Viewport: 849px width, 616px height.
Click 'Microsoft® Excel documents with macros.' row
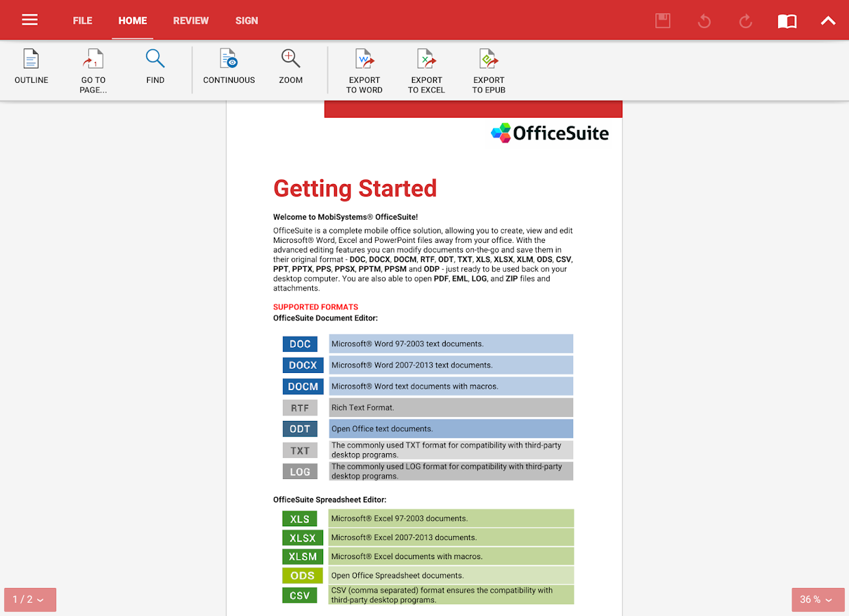pyautogui.click(x=451, y=556)
